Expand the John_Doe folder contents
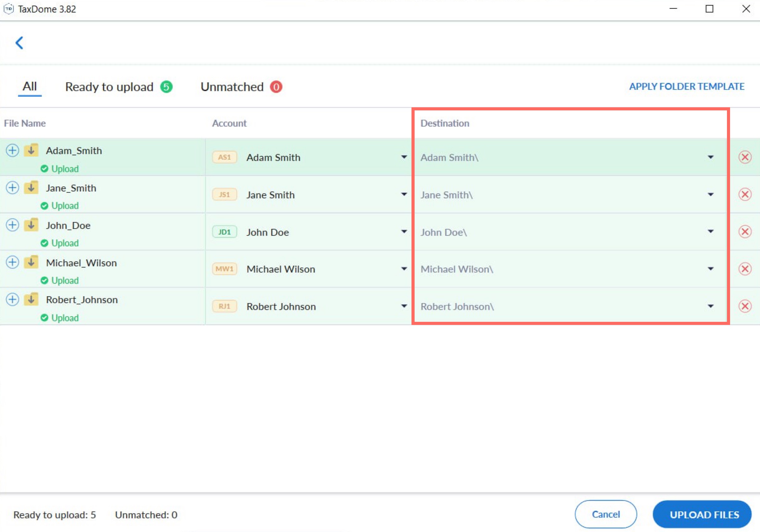 12,225
